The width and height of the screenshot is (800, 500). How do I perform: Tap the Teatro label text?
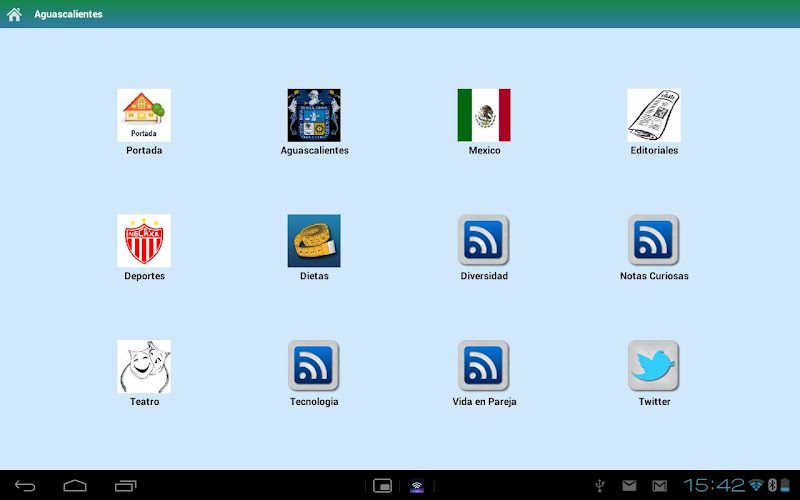click(144, 402)
